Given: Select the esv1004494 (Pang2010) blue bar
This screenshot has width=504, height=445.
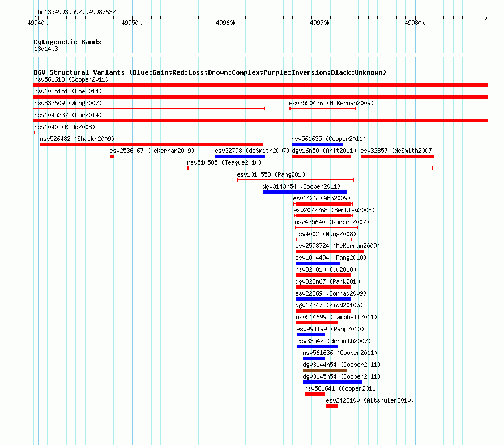Looking at the screenshot, I should tap(318, 263).
